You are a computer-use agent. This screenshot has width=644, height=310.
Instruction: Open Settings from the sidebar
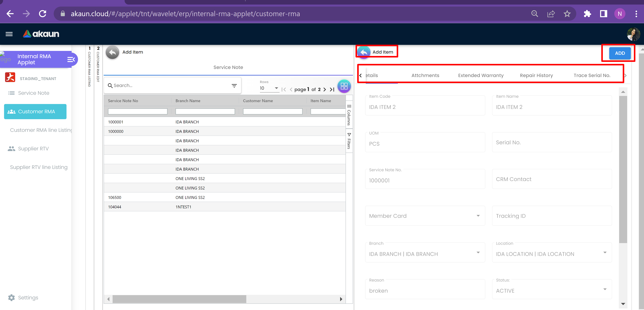28,298
